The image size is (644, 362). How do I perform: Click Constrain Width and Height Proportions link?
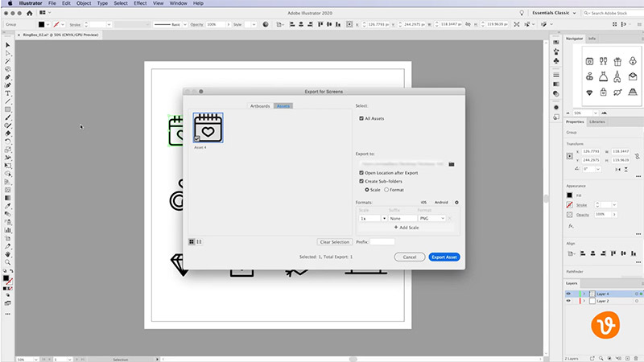(637, 156)
